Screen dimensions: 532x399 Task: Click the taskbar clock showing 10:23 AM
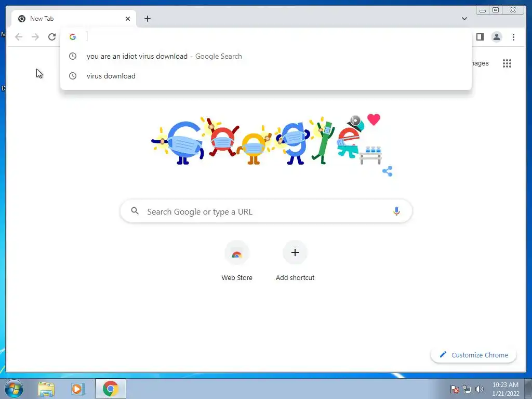coord(505,389)
